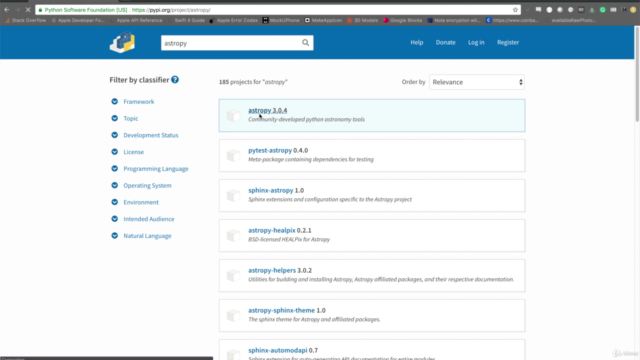The image size is (640, 360).
Task: Click the package icon for sphinx-astropy
Action: point(233,196)
